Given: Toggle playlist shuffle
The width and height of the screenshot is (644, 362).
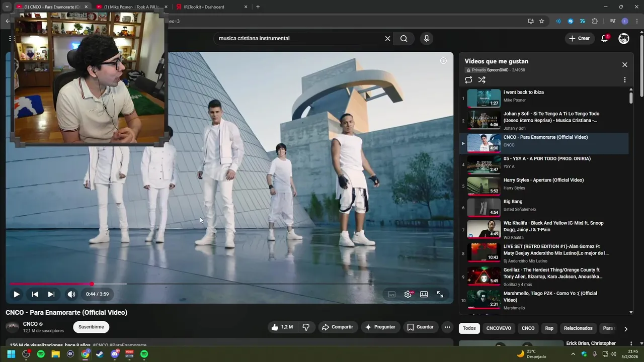Looking at the screenshot, I should 481,80.
